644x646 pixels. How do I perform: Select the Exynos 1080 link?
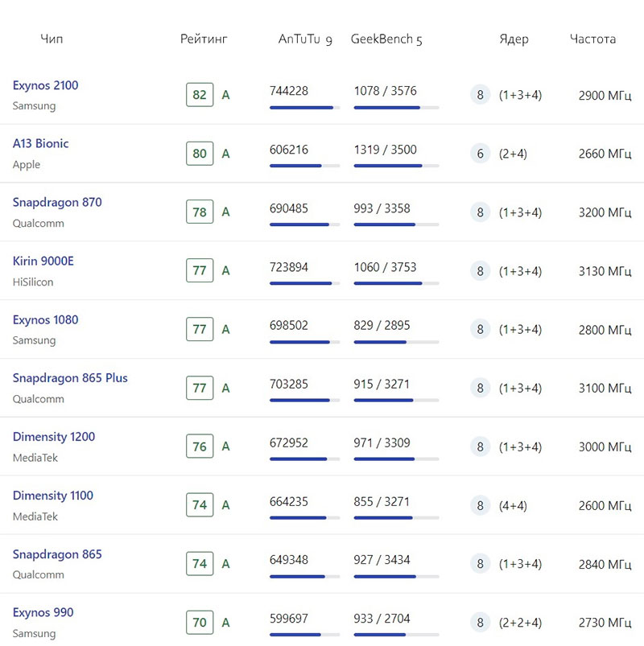(x=45, y=319)
